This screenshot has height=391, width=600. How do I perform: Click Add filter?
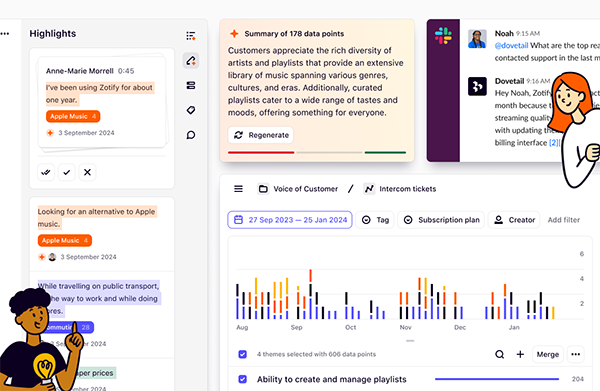(564, 220)
